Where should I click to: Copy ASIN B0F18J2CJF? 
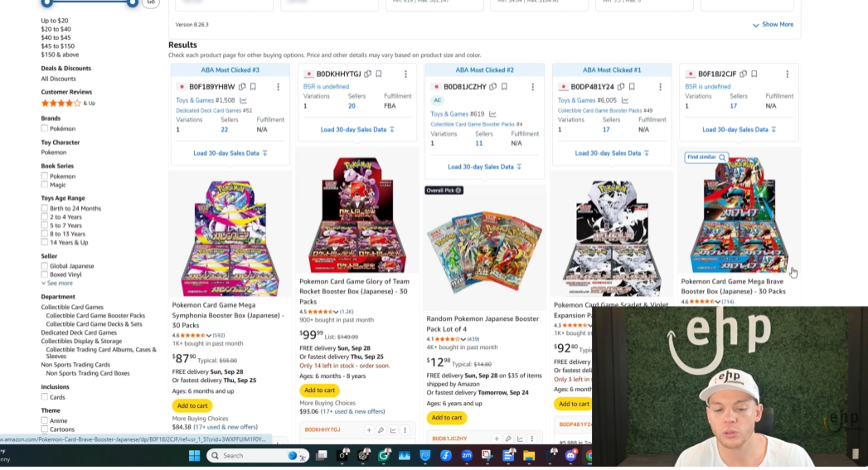pos(743,74)
